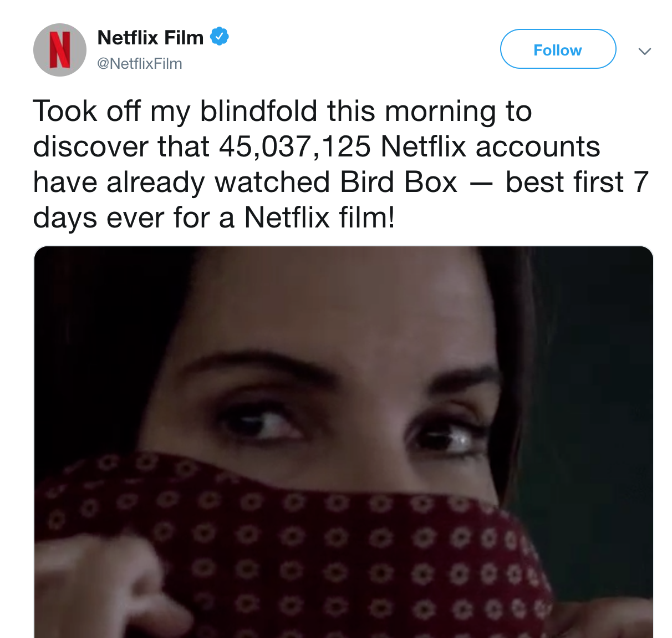Click the words 'Netflix accounts' in the tweet
The width and height of the screenshot is (672, 638).
(x=491, y=147)
